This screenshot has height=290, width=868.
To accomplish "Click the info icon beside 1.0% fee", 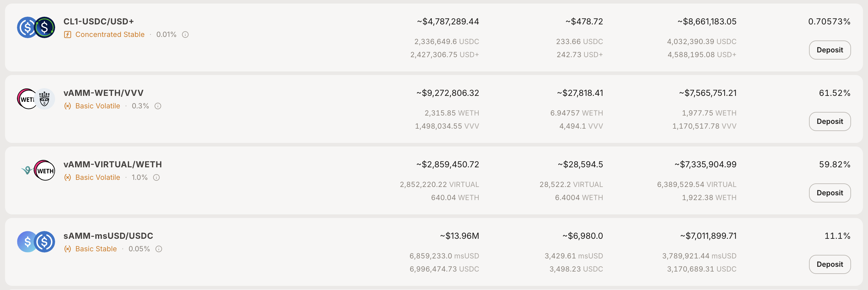I will click(x=156, y=177).
